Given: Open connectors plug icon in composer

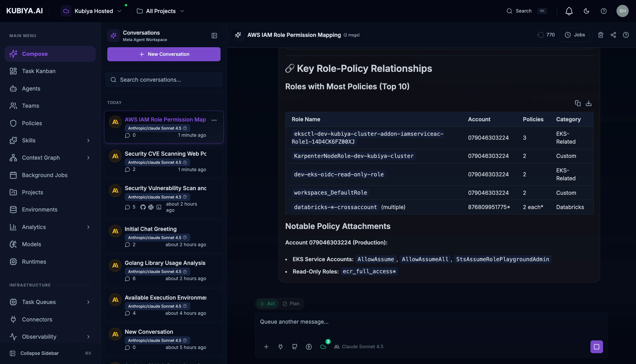Looking at the screenshot, I should click(x=281, y=347).
